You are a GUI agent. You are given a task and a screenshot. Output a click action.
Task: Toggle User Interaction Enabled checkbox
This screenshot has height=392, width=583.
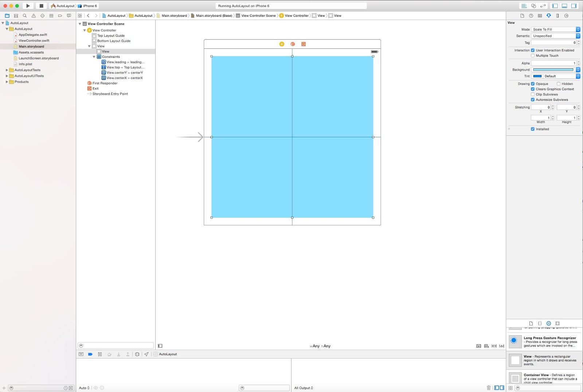click(533, 50)
